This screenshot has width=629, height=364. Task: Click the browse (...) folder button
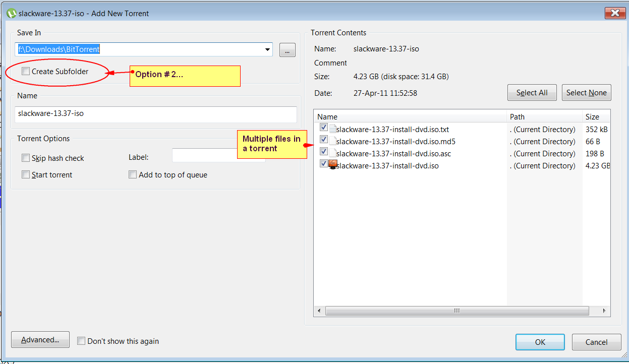pos(287,50)
